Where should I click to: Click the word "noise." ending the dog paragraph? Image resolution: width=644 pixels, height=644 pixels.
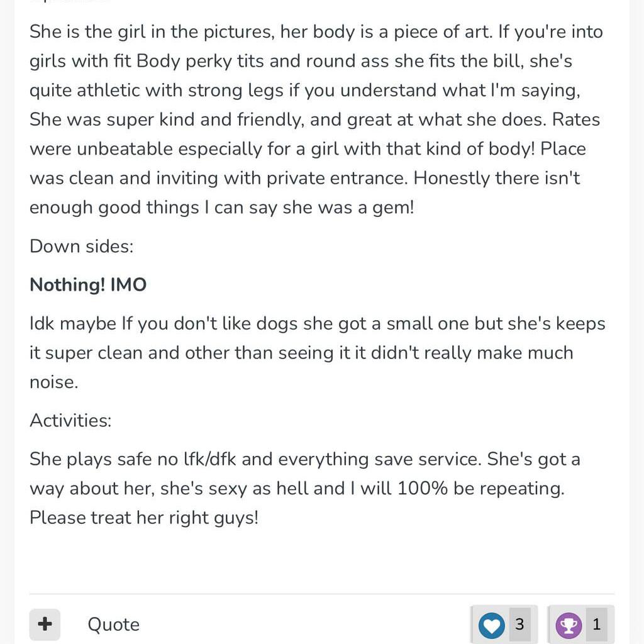point(54,382)
